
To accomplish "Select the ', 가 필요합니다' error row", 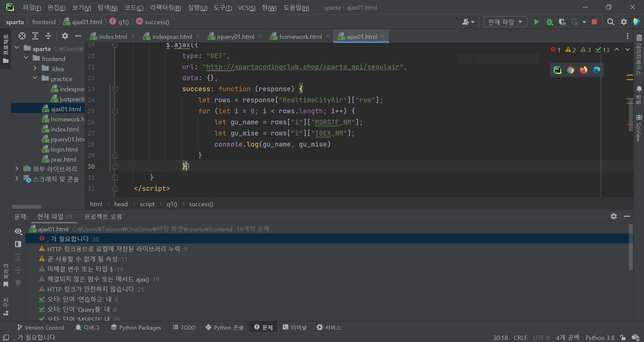I will pos(327,239).
